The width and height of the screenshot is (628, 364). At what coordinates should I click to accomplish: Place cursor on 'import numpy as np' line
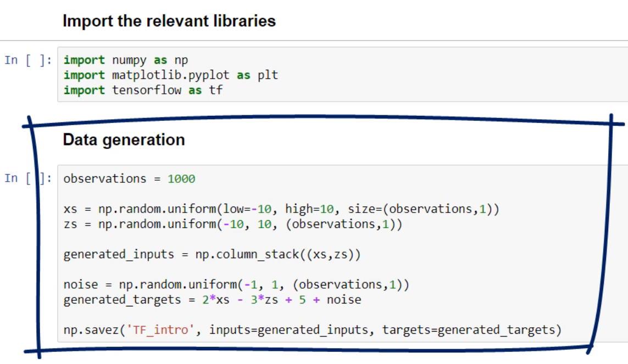tap(126, 59)
